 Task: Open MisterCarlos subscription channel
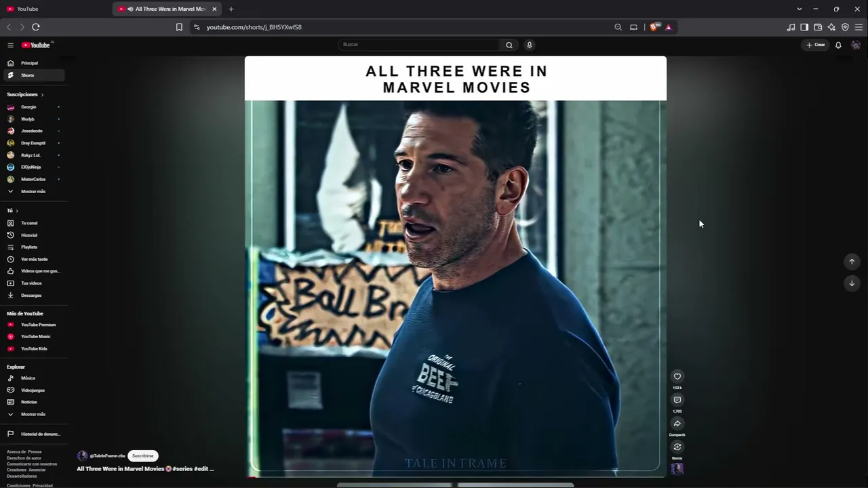click(35, 180)
